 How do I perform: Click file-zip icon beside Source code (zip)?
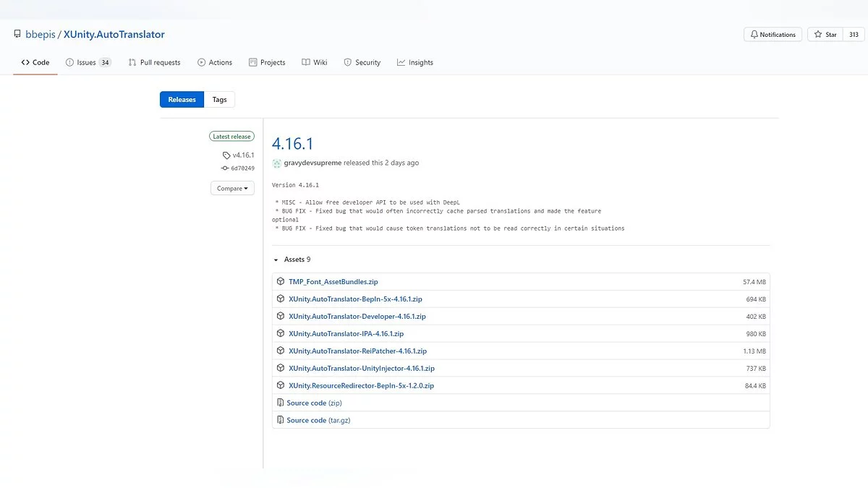tap(281, 403)
